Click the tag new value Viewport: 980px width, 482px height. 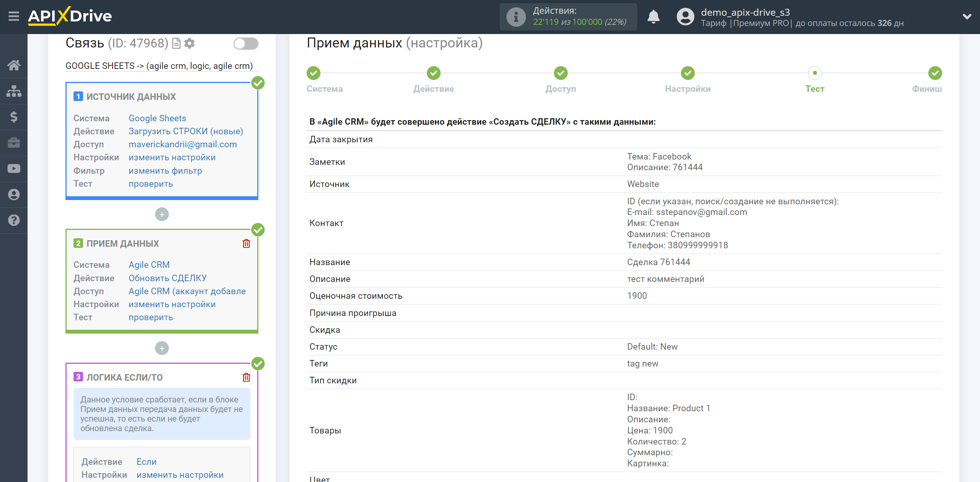point(643,363)
